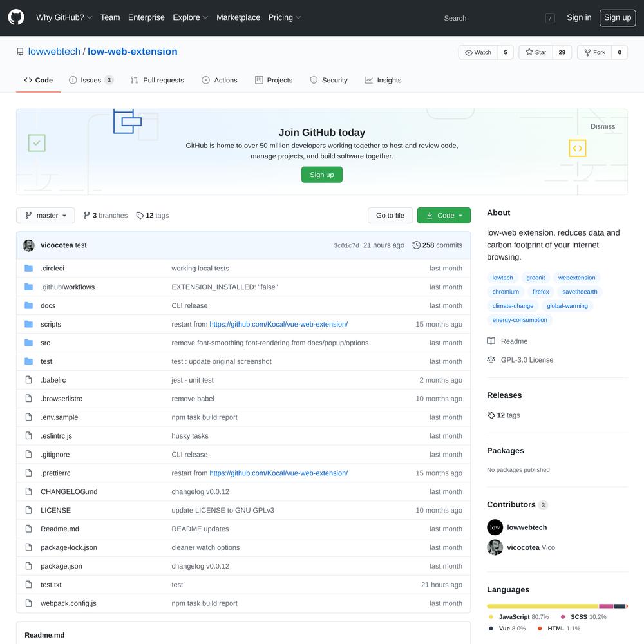Click the repository icon before lowwebtech
The image size is (644, 644).
20,52
